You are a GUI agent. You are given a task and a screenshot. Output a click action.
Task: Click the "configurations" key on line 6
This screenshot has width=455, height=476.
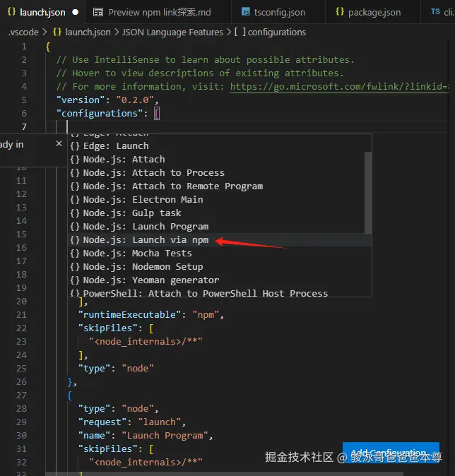point(100,114)
